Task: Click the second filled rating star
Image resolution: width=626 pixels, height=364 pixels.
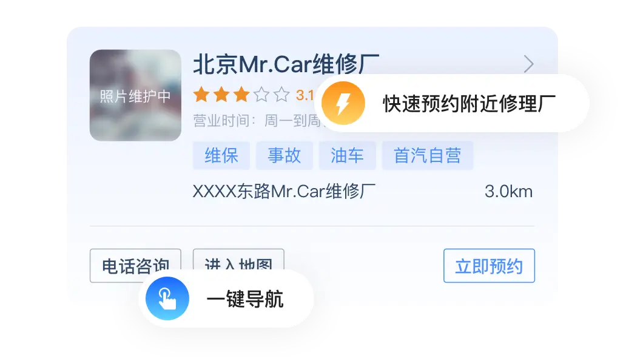Action: 221,95
